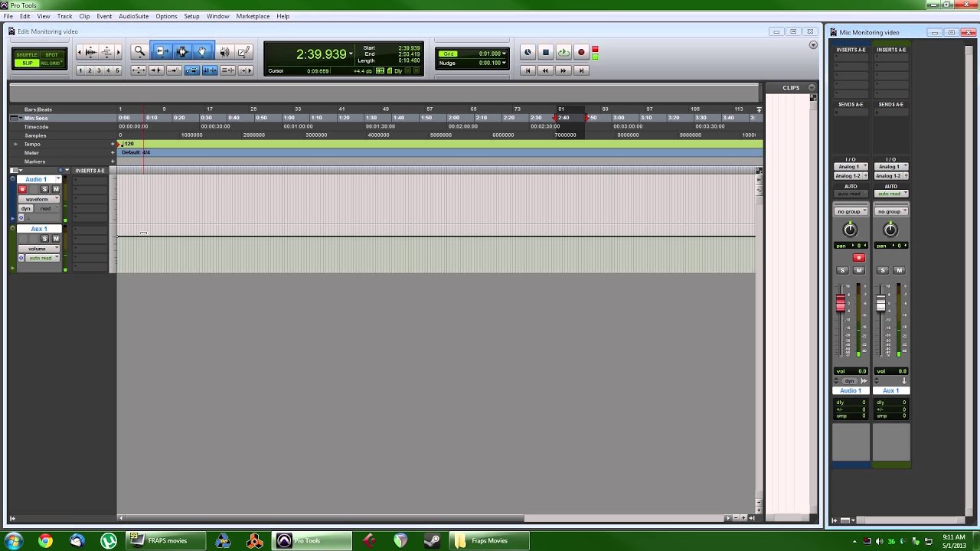Screen dimensions: 980x551
Task: Open Audio 1 track view selector waveform dropdown
Action: coord(39,199)
